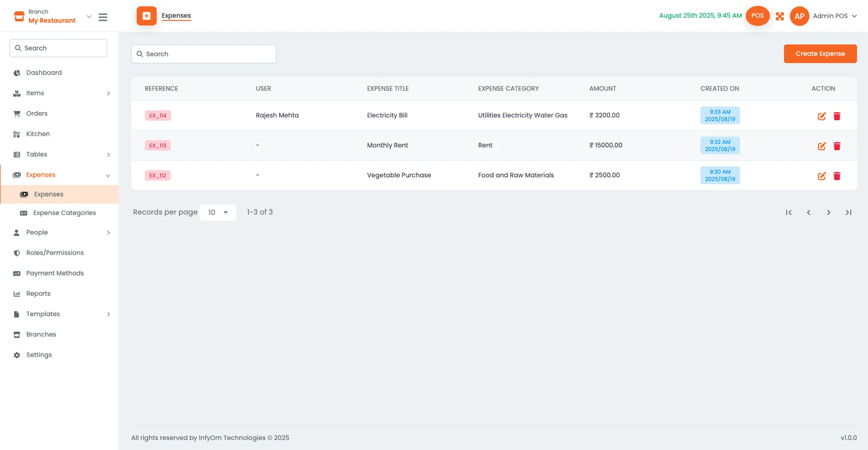Open the Kitchen section icon
Screen dimensions: 868x450
pyautogui.click(x=17, y=134)
